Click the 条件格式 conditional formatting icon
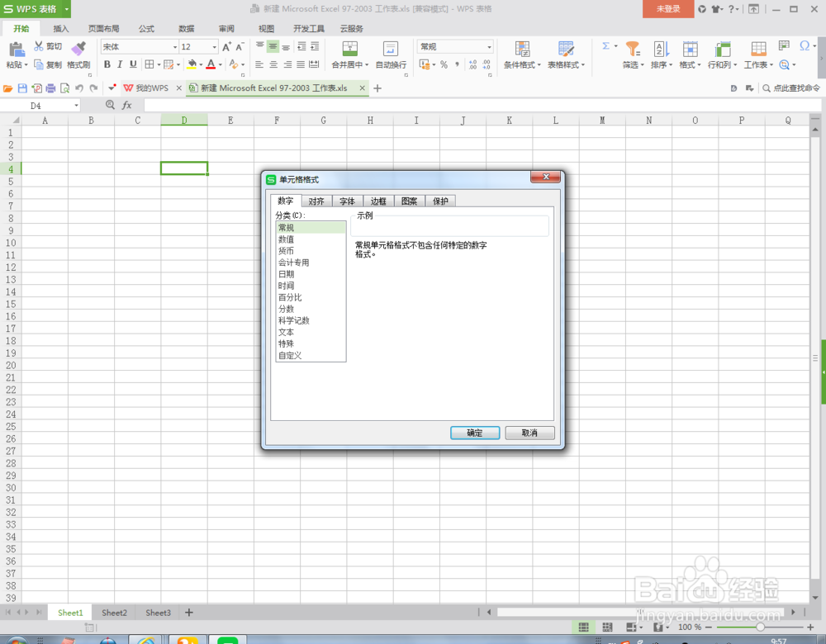826x644 pixels. pos(522,49)
